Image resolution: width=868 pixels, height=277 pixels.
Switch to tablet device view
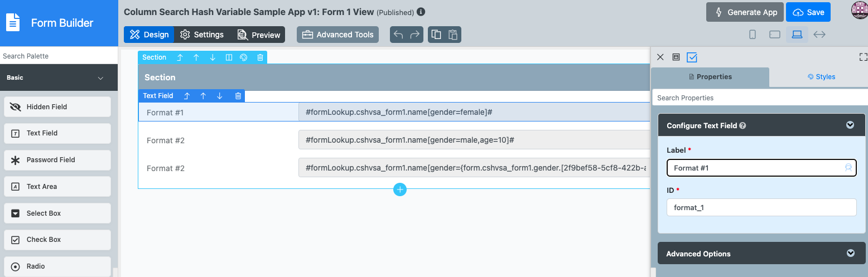(774, 35)
